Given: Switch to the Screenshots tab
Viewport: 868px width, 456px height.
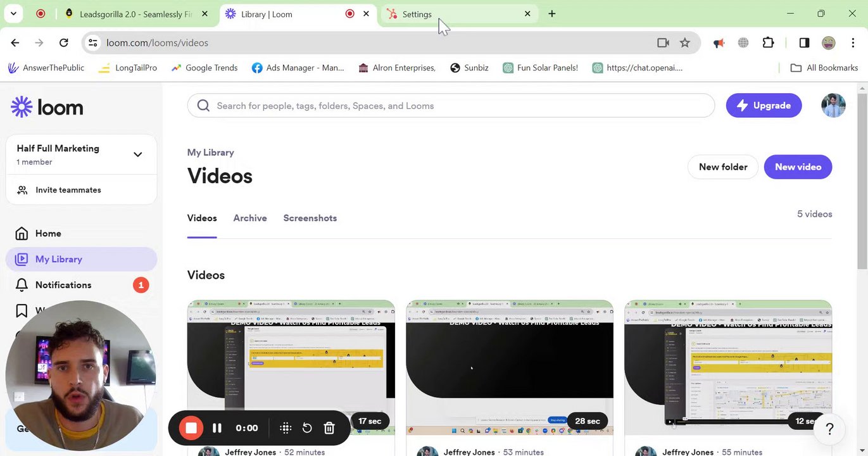Looking at the screenshot, I should point(310,218).
